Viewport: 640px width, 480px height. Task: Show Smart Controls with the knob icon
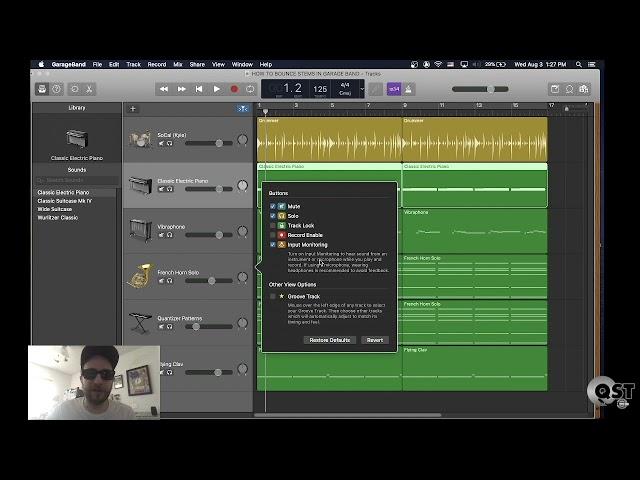[x=75, y=89]
